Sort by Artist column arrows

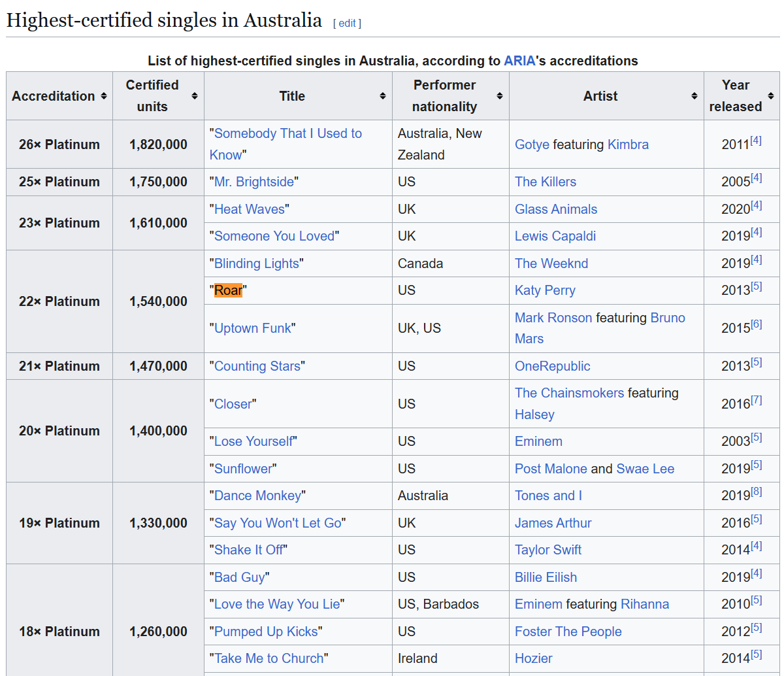tap(694, 96)
